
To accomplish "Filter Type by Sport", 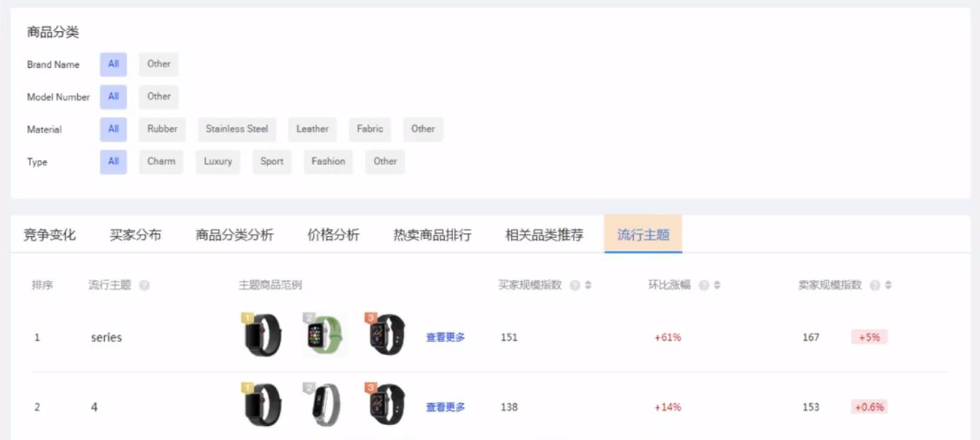I will (272, 162).
